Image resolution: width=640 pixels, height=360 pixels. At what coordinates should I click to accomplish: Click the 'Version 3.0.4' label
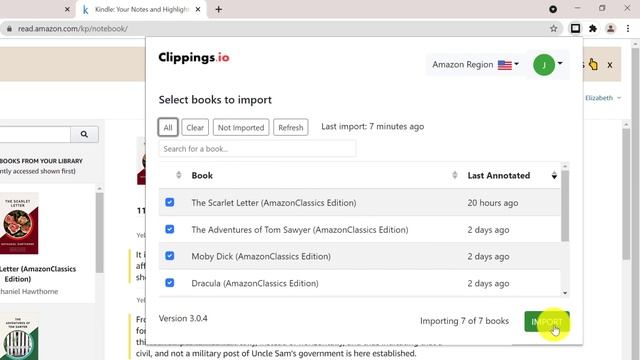pos(183,318)
